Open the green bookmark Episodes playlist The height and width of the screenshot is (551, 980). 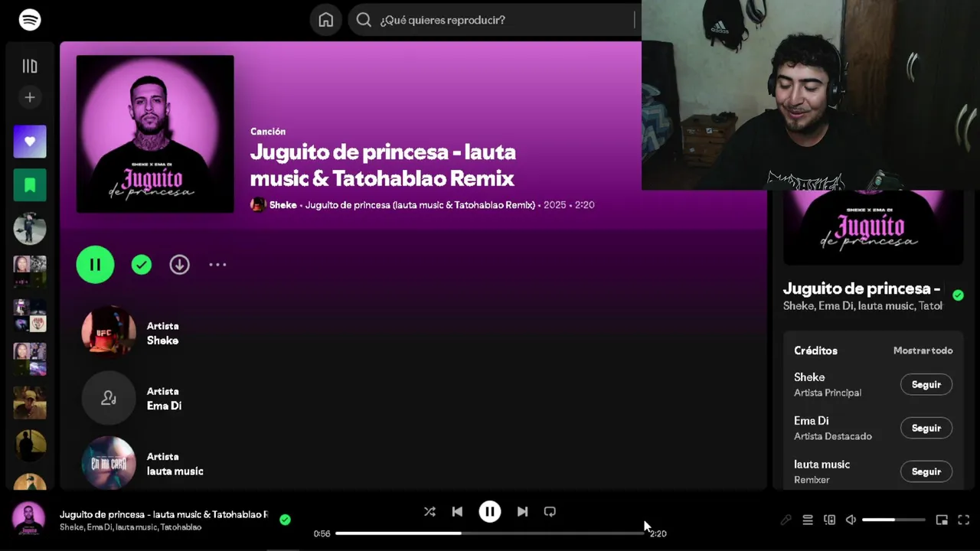[x=30, y=184]
